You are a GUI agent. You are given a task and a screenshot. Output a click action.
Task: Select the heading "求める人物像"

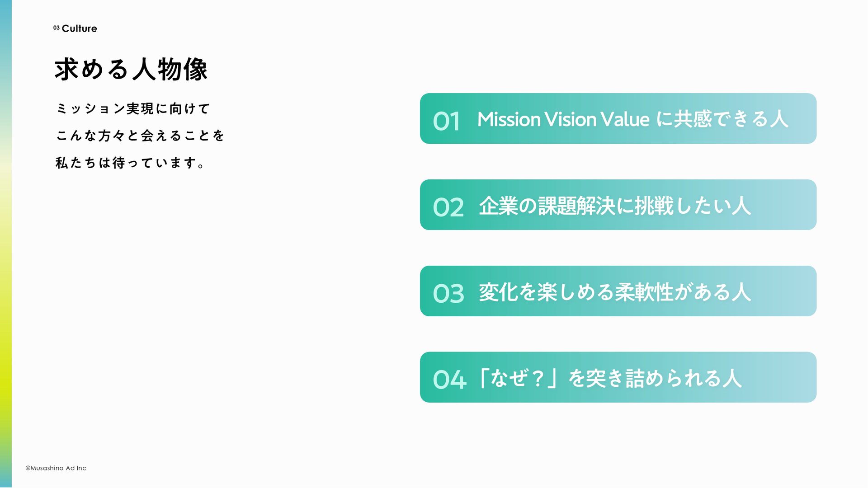point(131,70)
